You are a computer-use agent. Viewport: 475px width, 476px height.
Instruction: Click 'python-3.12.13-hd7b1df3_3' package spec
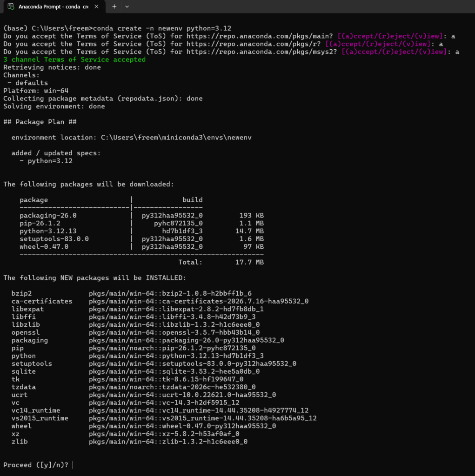click(x=213, y=356)
